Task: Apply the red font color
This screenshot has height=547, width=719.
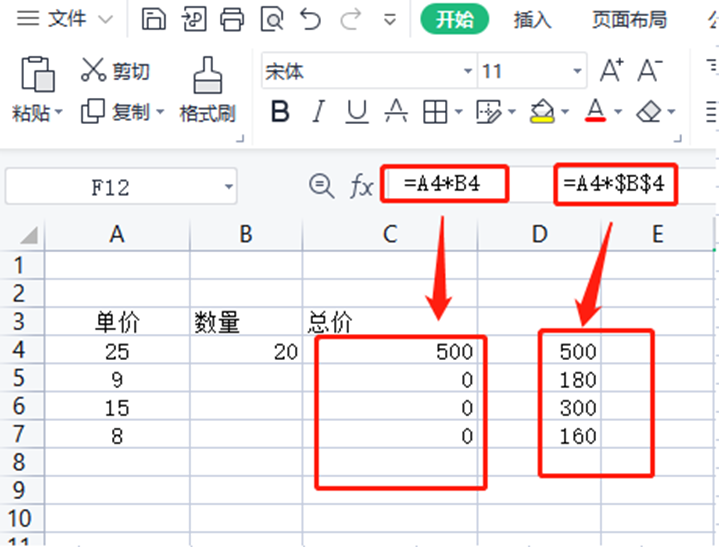Action: click(x=595, y=111)
